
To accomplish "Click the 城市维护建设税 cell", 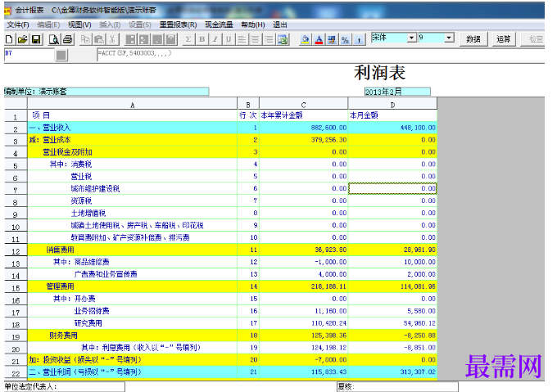I will (133, 189).
